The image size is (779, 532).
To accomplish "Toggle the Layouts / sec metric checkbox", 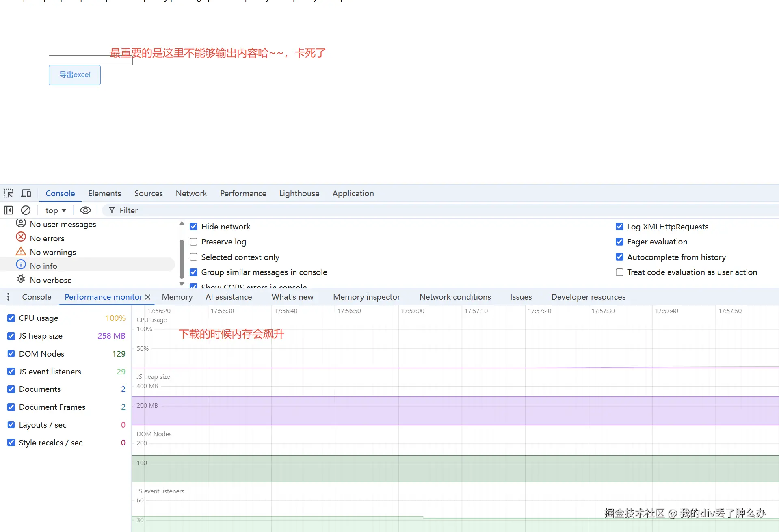I will (11, 425).
